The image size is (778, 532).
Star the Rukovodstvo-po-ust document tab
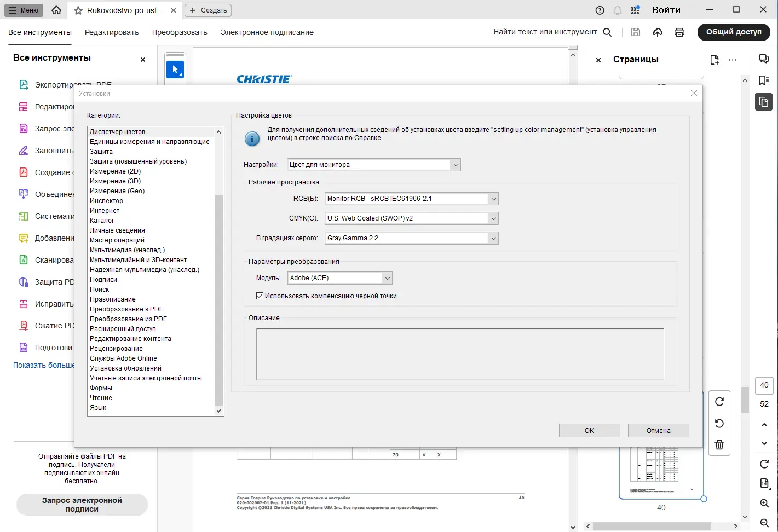click(78, 10)
